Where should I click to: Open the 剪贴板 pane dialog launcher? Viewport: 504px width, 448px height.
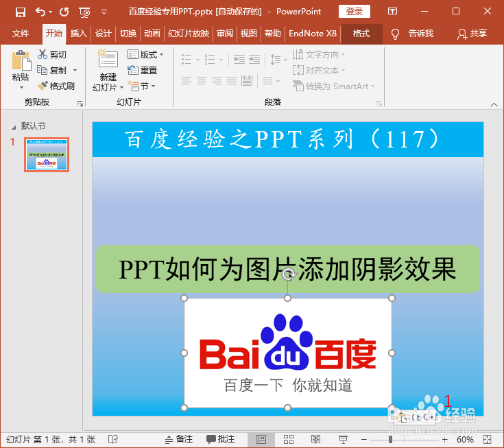80,103
